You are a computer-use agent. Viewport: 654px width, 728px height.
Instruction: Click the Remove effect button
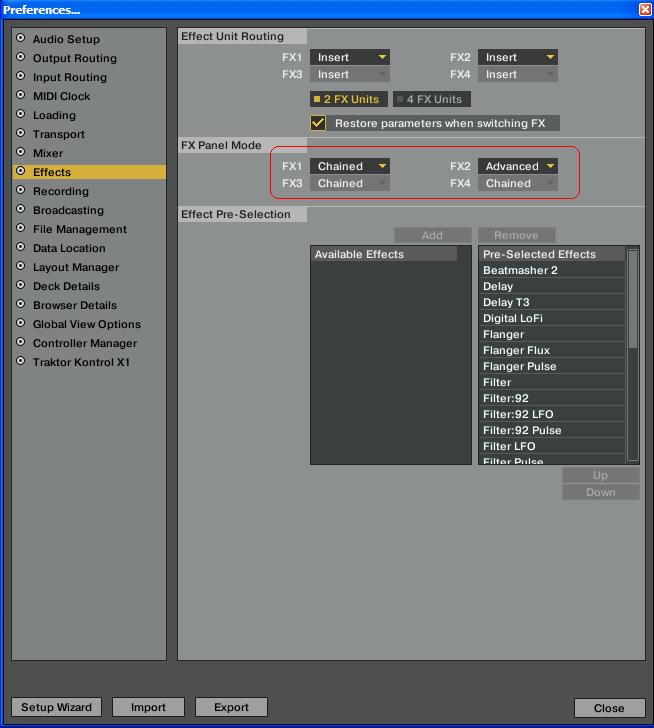[517, 235]
